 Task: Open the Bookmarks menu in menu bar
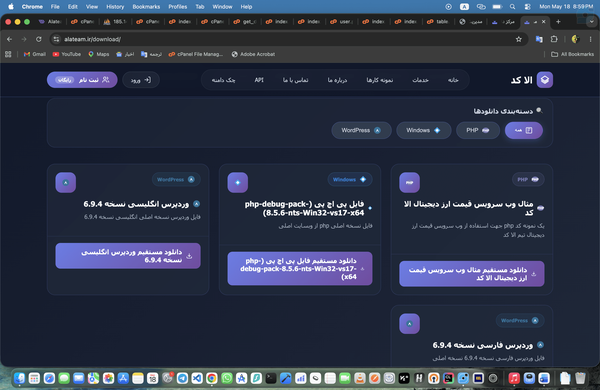[x=146, y=7]
